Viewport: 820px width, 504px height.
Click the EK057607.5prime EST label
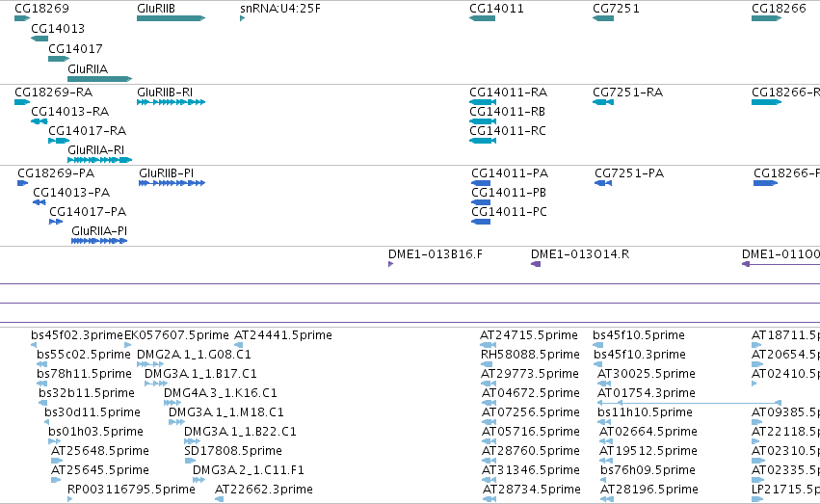pyautogui.click(x=176, y=335)
